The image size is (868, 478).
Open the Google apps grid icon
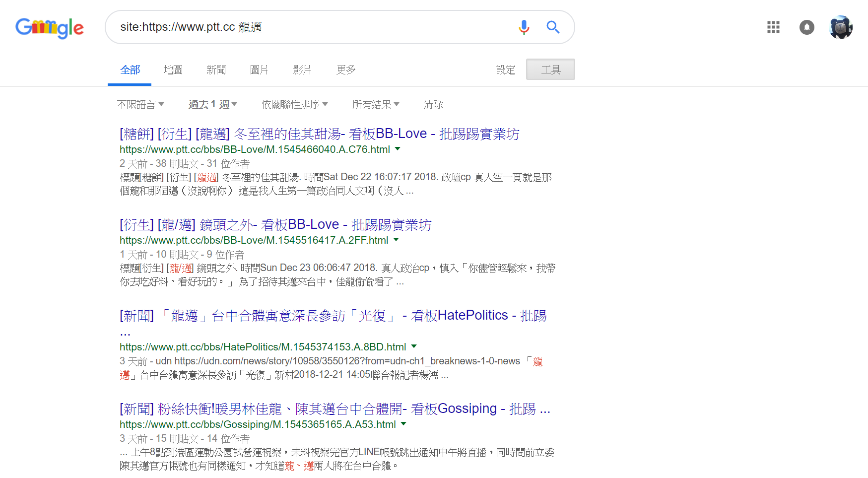(x=773, y=27)
